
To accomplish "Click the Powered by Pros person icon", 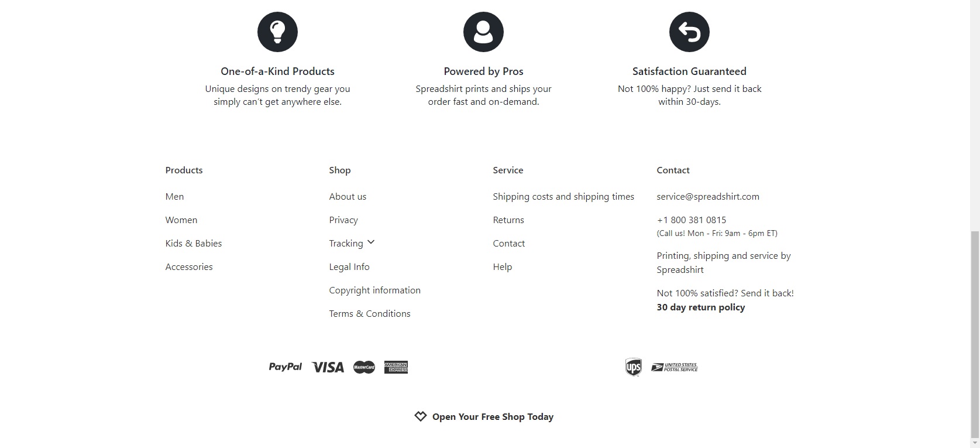I will [x=483, y=32].
